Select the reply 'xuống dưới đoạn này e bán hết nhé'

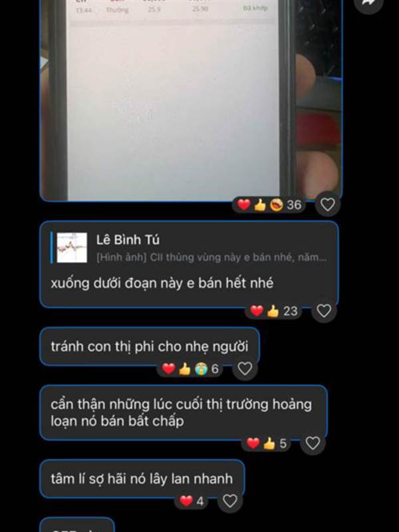(x=162, y=283)
